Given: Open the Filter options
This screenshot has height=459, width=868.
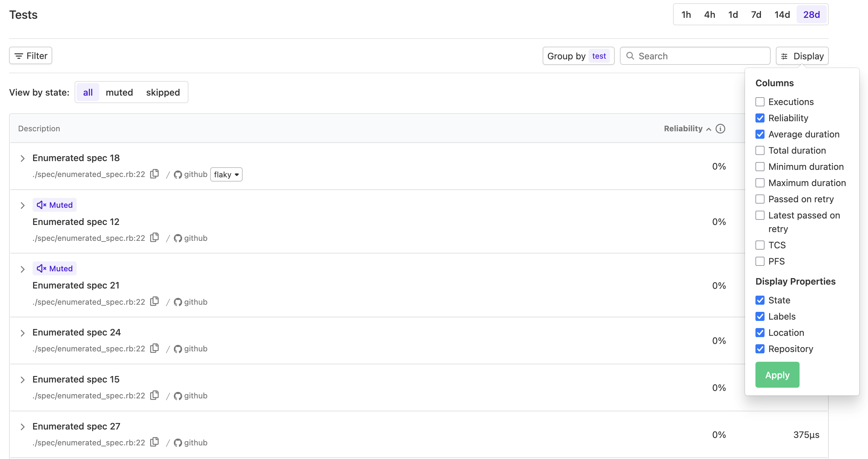Looking at the screenshot, I should coord(31,55).
